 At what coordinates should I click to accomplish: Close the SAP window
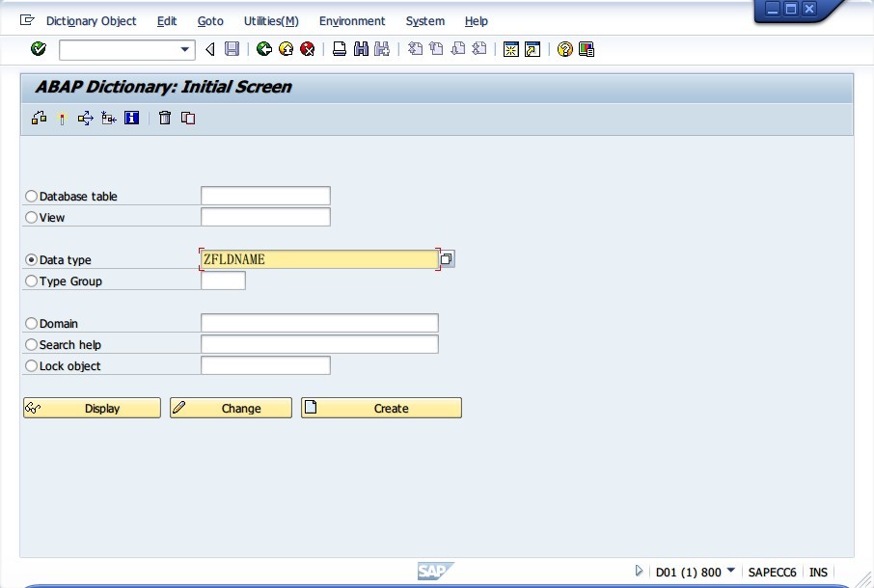tap(809, 9)
